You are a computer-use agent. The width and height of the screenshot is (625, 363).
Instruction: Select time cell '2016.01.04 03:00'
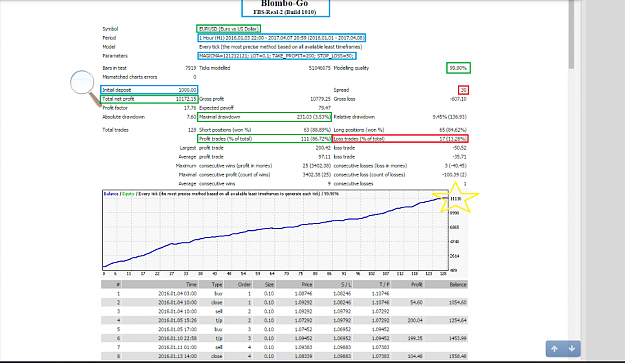coord(177,294)
